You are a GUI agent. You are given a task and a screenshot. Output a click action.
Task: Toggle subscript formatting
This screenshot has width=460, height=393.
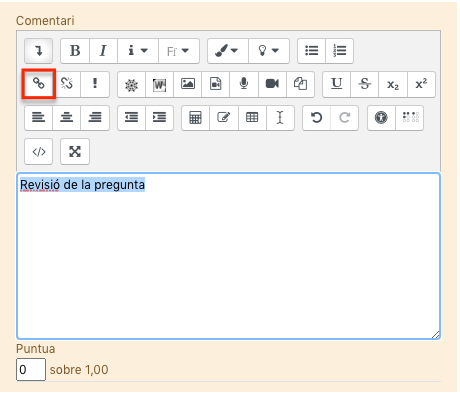393,85
